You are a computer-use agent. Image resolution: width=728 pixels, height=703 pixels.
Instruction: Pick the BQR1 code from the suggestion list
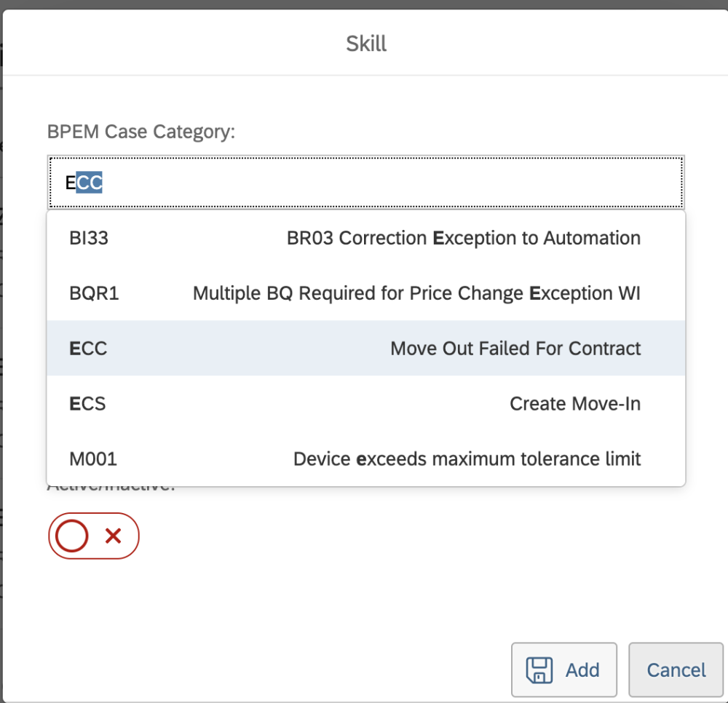tap(94, 293)
